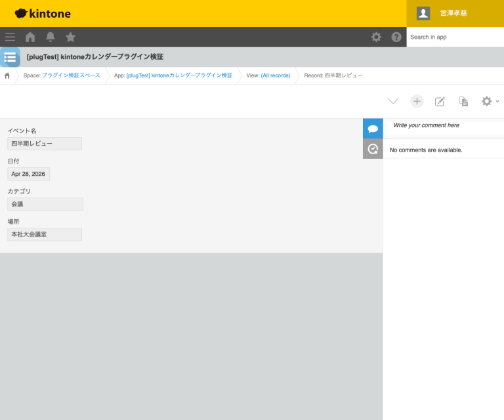Viewport: 504px width, 420px height.
Task: Click the Search in app field
Action: 454,37
